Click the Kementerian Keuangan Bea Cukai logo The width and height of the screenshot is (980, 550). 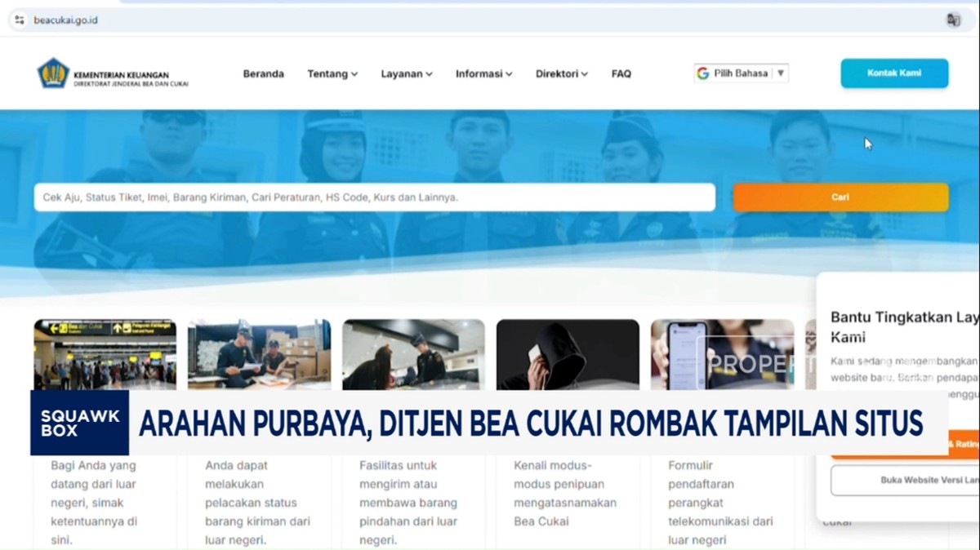pyautogui.click(x=113, y=73)
